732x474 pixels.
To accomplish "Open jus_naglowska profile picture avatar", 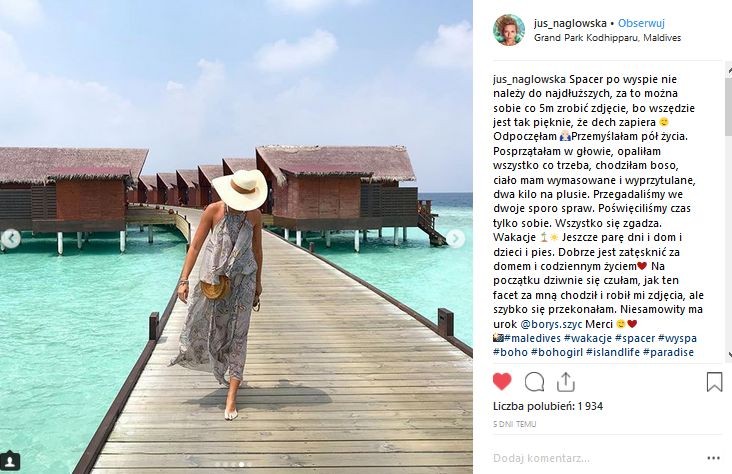I will click(508, 30).
